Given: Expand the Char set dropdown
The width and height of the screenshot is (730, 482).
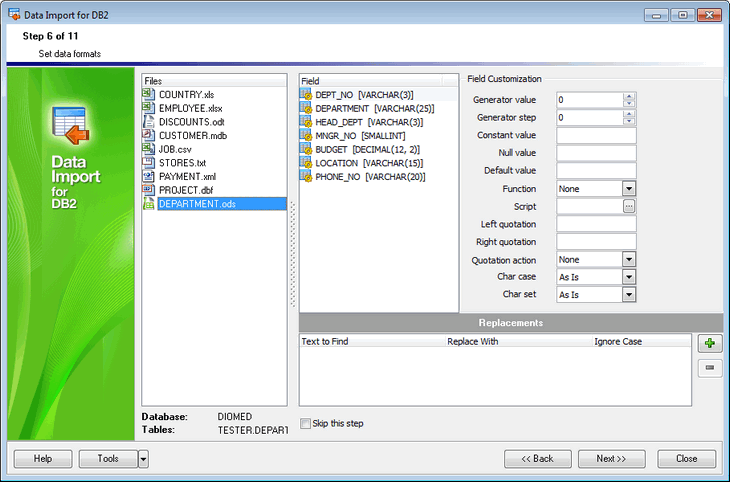Looking at the screenshot, I should coord(629,295).
